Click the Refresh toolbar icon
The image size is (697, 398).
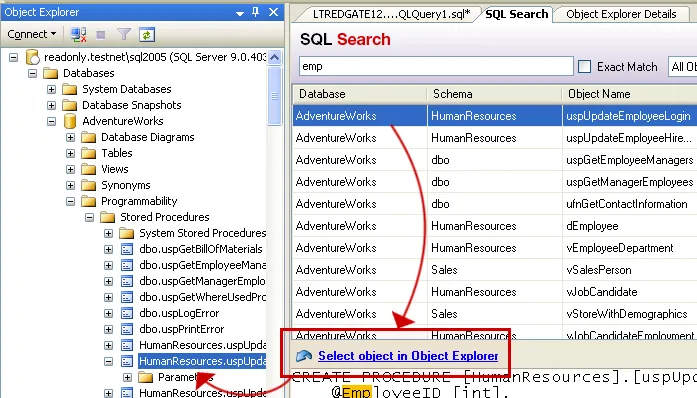147,34
